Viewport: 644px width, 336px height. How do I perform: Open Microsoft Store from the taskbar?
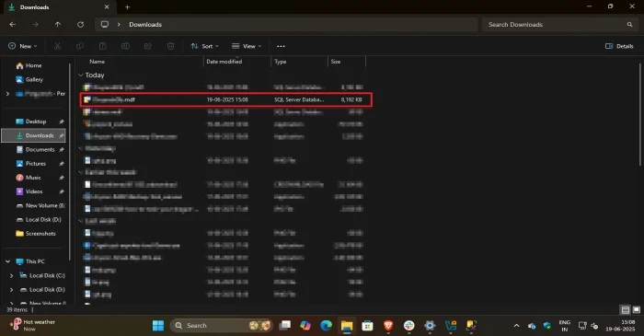(367, 325)
